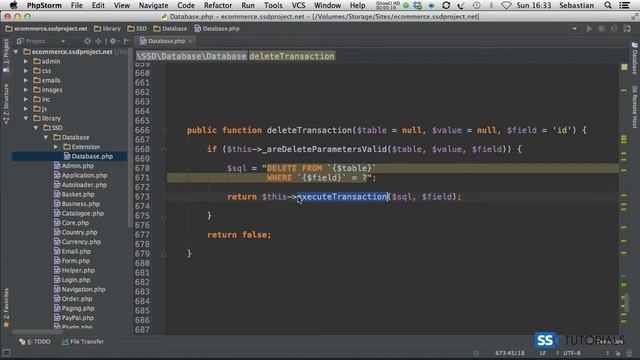This screenshot has width=640, height=360.
Task: Open the VCS menu
Action: click(298, 5)
